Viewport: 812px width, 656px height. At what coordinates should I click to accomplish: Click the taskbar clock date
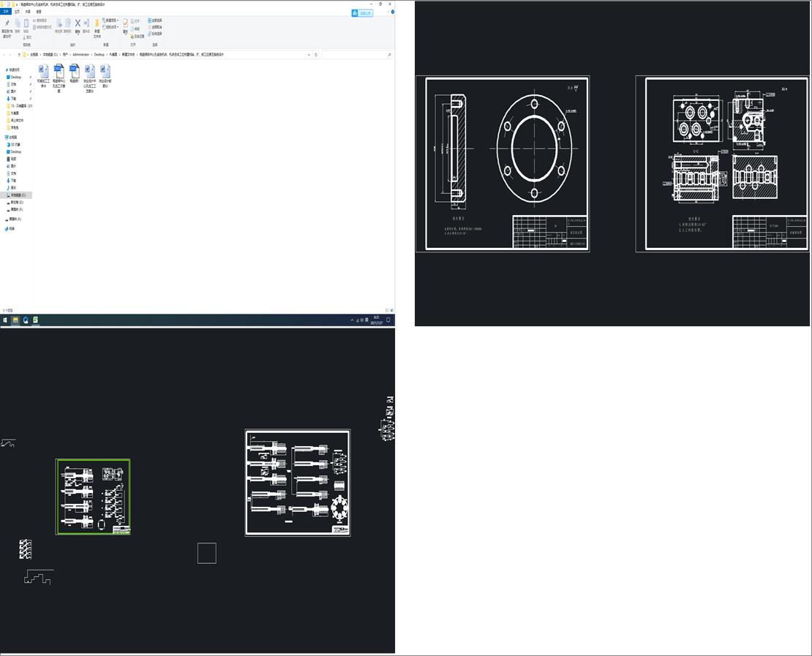(x=376, y=320)
